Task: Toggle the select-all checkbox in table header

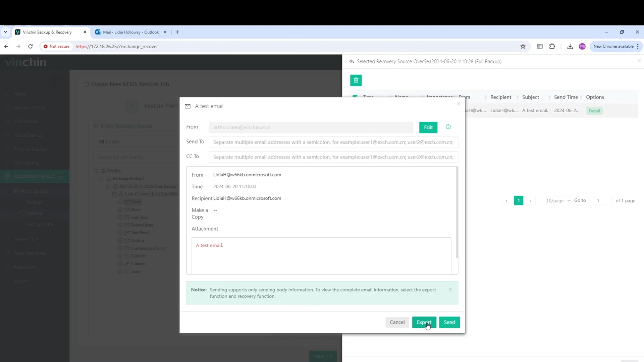Action: [355, 97]
